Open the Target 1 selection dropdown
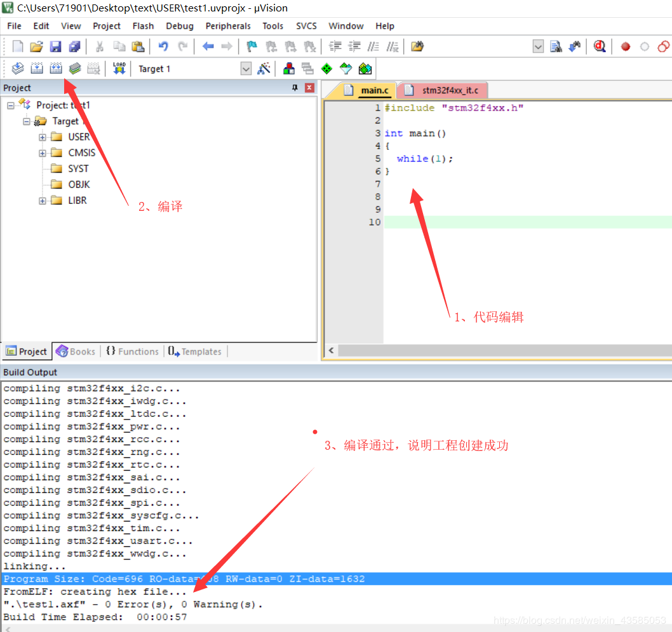 click(246, 69)
